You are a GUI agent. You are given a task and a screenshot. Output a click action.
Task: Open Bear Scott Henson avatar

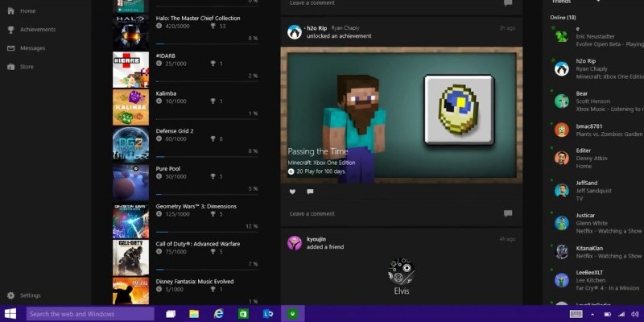coord(561,101)
